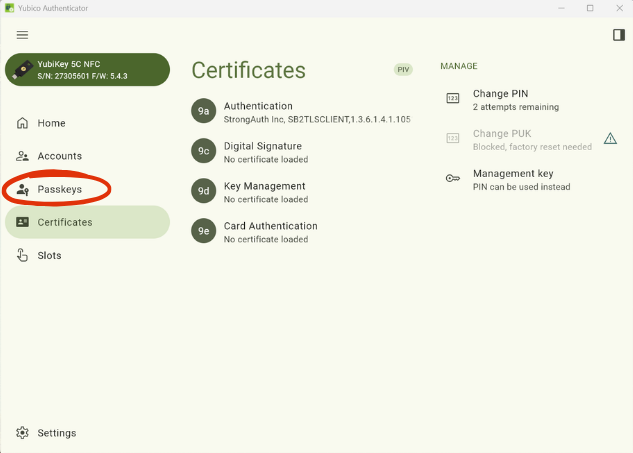Image resolution: width=633 pixels, height=453 pixels.
Task: Click the PUK blocked warning triangle
Action: tap(610, 138)
